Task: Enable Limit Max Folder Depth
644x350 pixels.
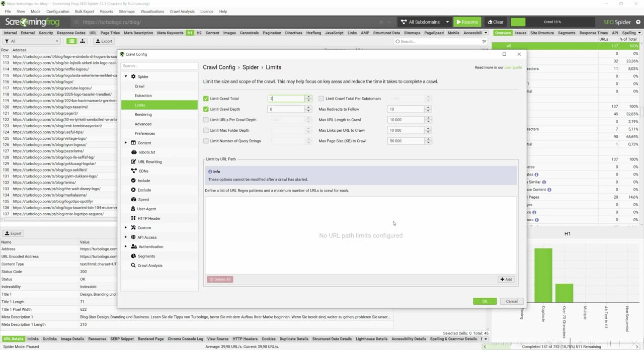Action: tap(206, 130)
